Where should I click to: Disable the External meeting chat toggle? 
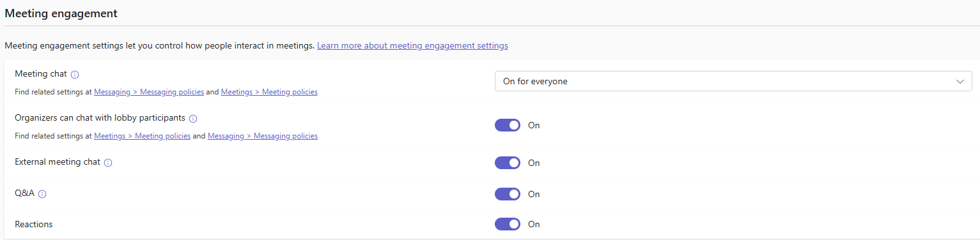click(x=508, y=163)
